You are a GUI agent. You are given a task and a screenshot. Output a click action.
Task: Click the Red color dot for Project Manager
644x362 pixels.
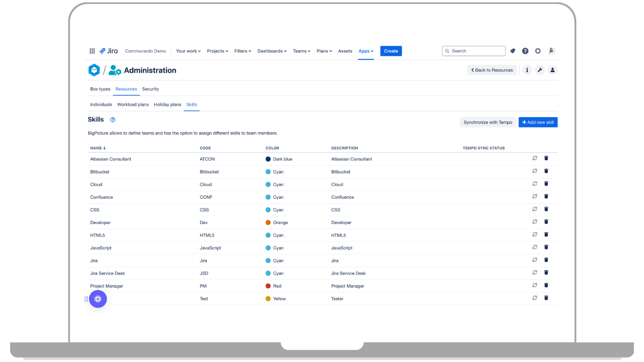click(268, 286)
